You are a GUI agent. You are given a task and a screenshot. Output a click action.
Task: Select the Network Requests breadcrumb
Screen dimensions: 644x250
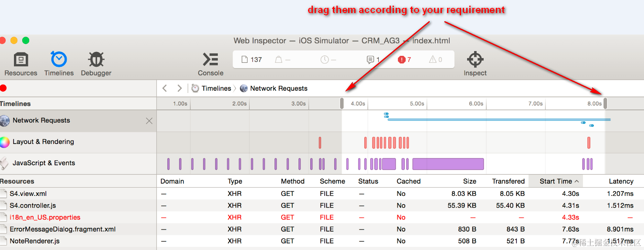pos(274,88)
